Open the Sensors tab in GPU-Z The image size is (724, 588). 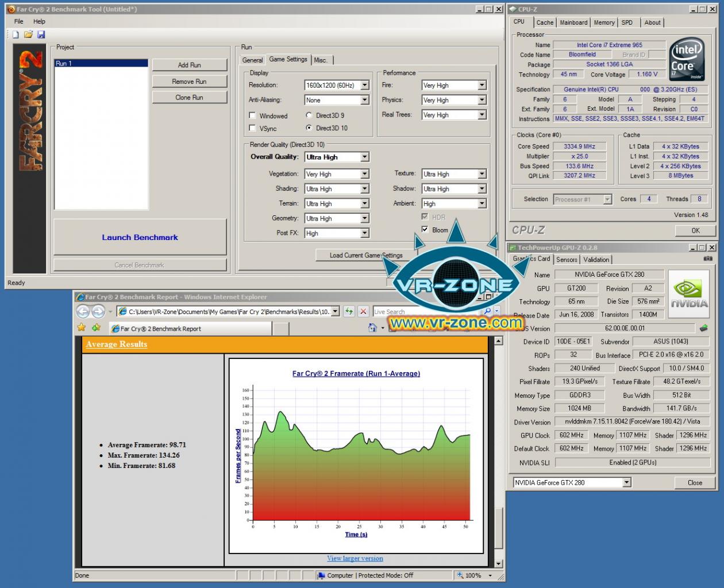pos(567,260)
